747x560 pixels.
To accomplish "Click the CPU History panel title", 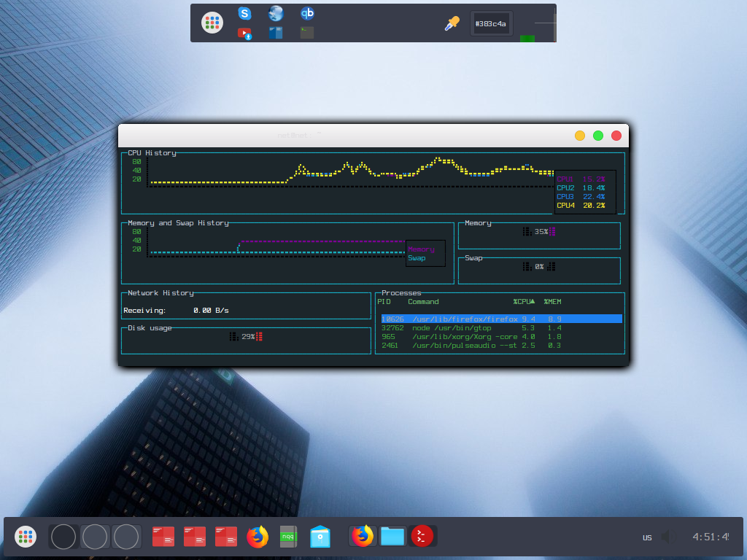I will (152, 153).
